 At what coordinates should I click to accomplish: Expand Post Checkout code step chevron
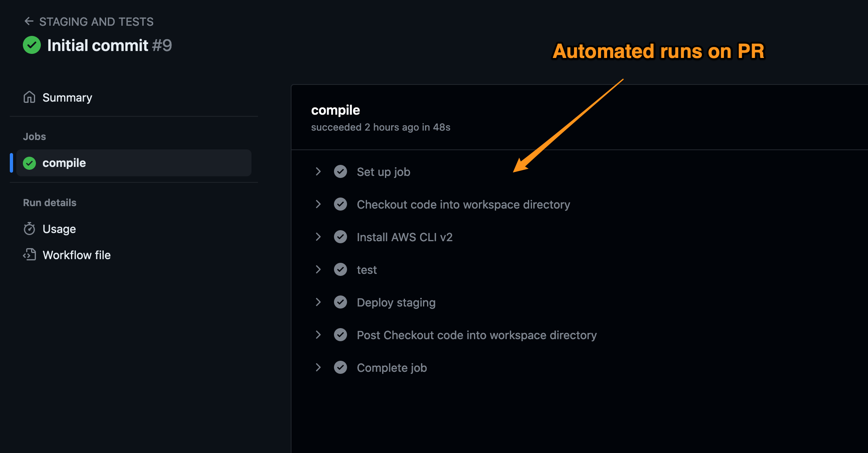coord(318,335)
